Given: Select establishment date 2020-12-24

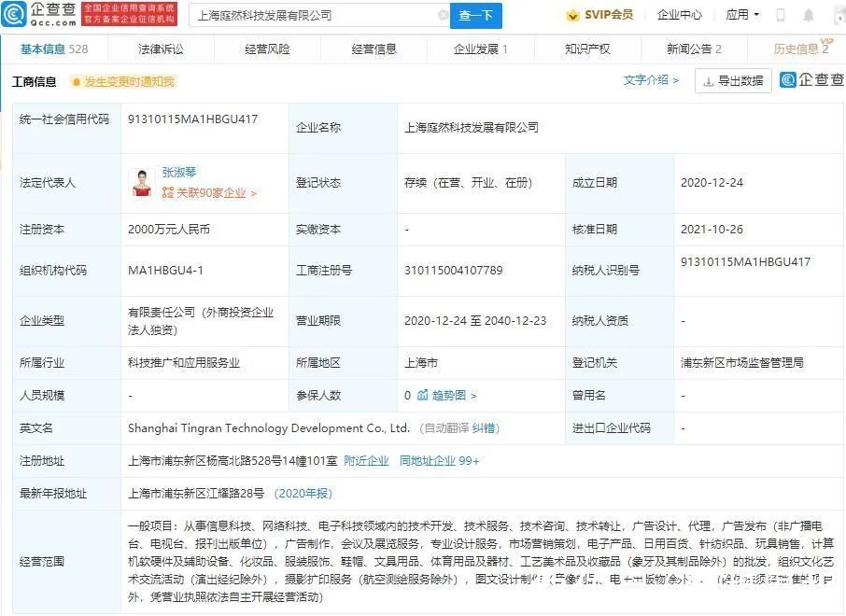Looking at the screenshot, I should (x=712, y=183).
